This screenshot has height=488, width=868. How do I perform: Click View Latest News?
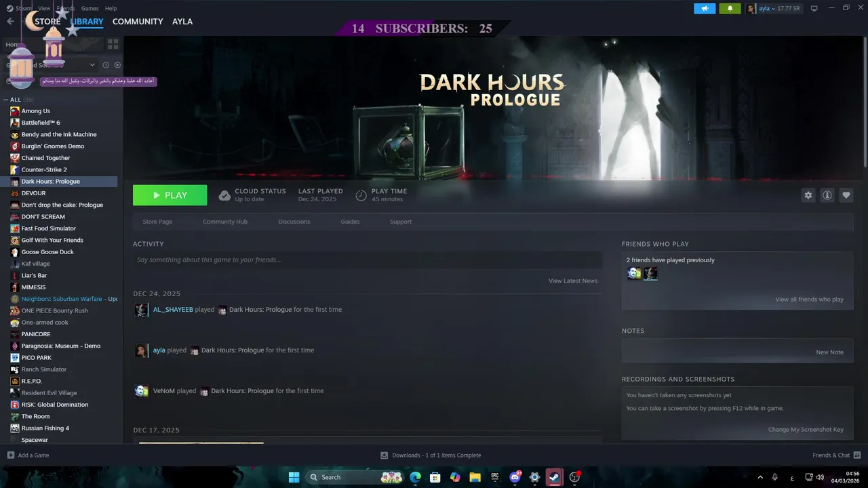(x=573, y=281)
